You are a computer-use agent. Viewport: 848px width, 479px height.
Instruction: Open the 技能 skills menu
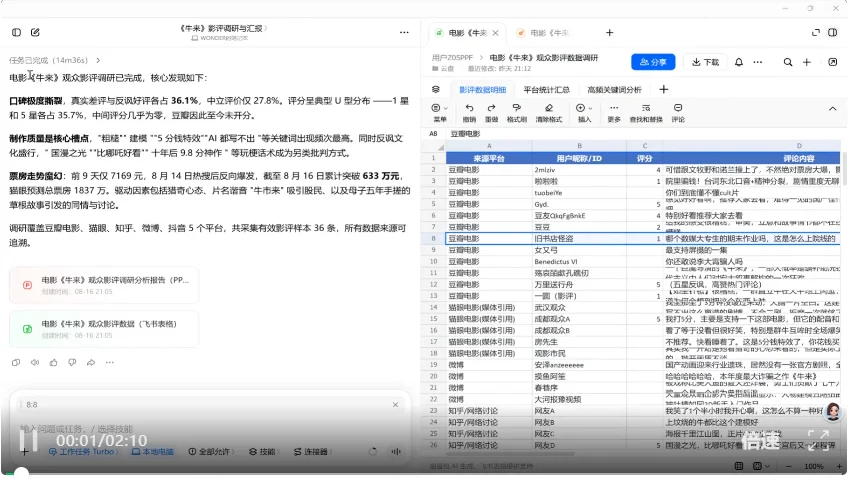(x=264, y=451)
